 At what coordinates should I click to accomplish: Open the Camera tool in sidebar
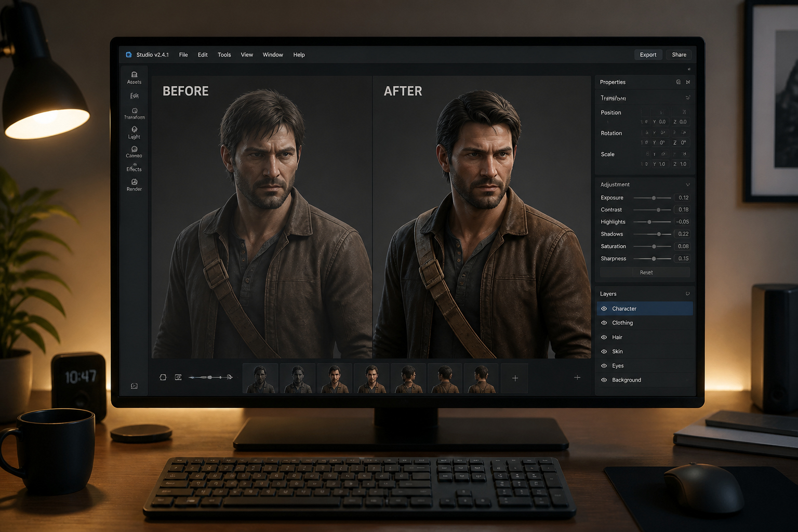[134, 152]
